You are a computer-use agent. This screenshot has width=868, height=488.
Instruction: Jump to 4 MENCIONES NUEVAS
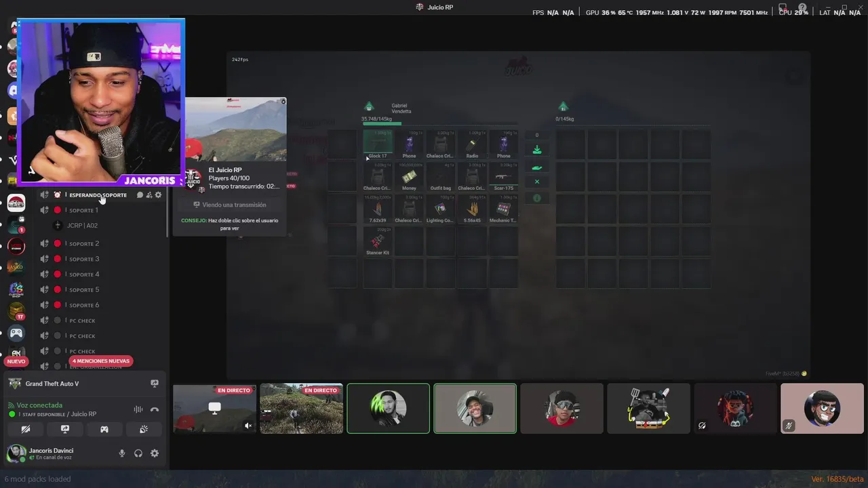click(101, 361)
